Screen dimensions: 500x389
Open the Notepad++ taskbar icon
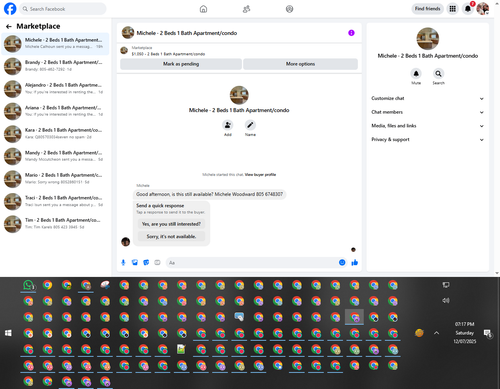(181, 349)
